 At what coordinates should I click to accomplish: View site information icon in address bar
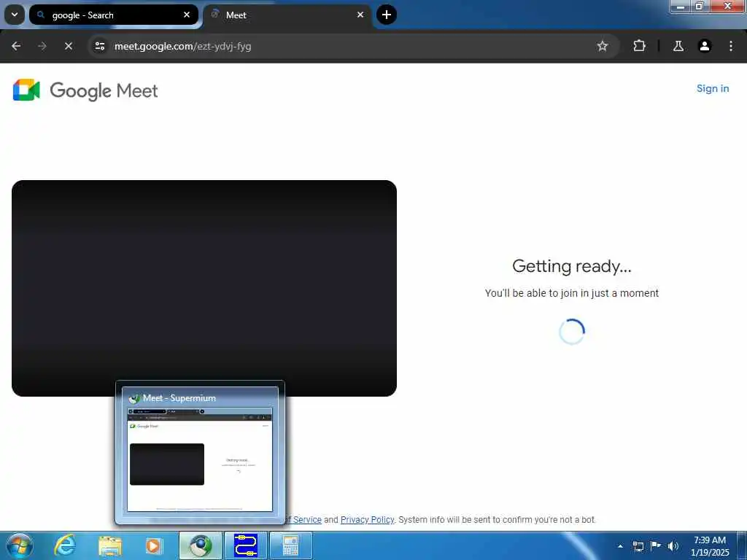point(99,46)
